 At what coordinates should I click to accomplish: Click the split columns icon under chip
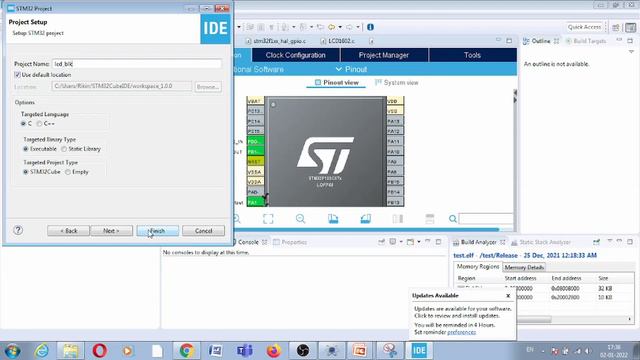click(398, 219)
